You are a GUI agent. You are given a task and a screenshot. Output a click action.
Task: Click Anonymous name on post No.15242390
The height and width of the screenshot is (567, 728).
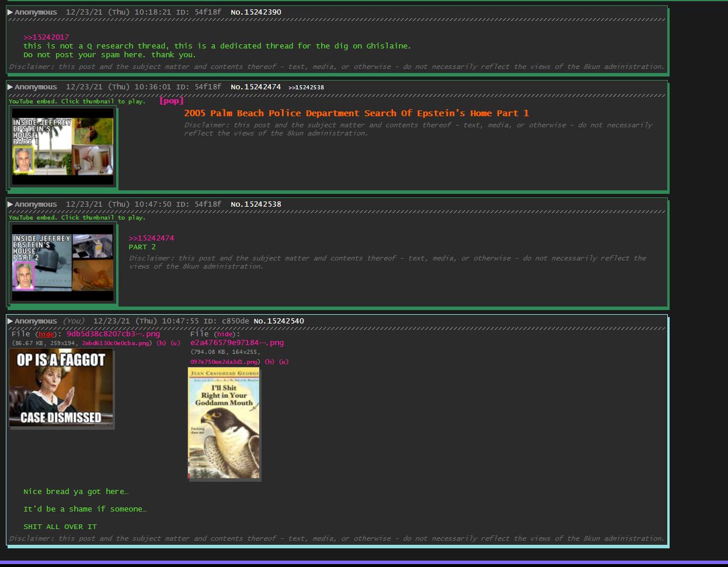point(36,12)
